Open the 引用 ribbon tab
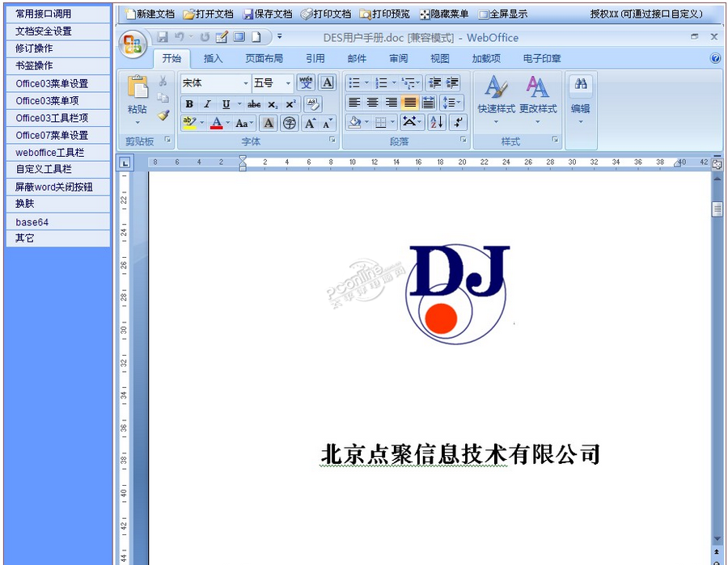 coord(315,58)
